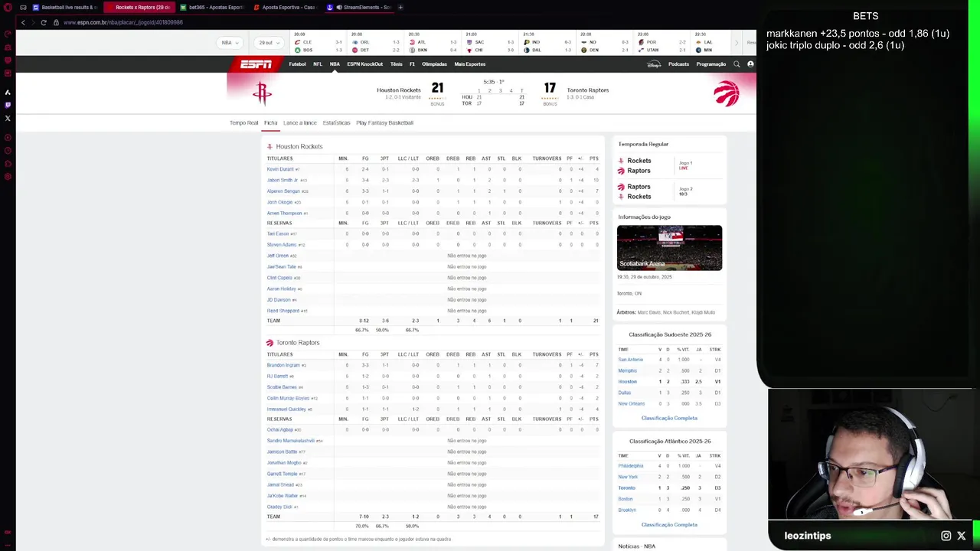Reload the page with the refresh icon
This screenshot has height=551, width=980.
(44, 22)
